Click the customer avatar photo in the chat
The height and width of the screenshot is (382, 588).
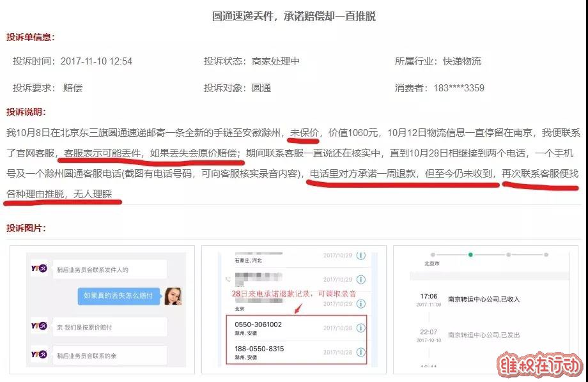click(x=173, y=296)
